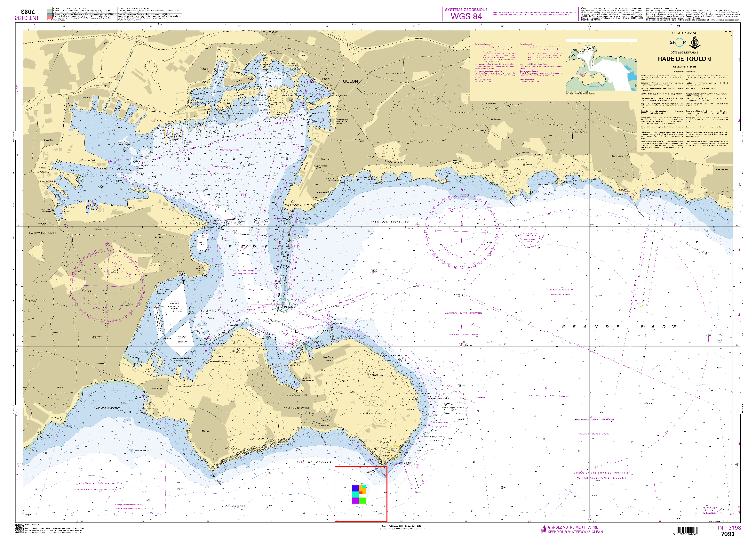The image size is (756, 543).
Task: Click the 'KEEP YOUR WATERWAYS CLEAN' text
Action: click(575, 532)
